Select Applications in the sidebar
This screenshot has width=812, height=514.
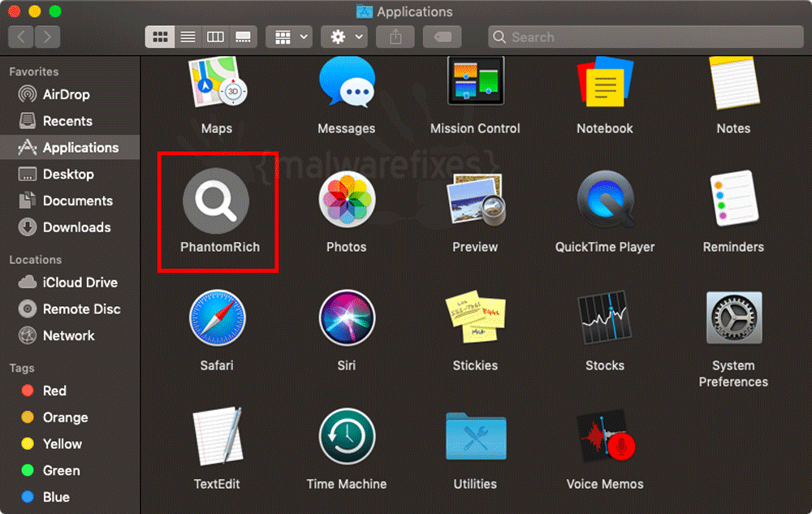pyautogui.click(x=71, y=148)
